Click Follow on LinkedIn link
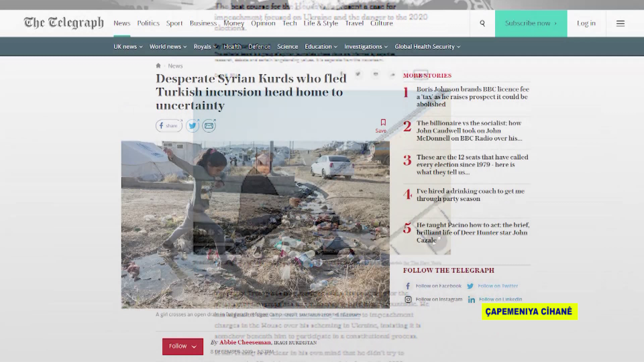Screen dimensions: 644x362 500,300
